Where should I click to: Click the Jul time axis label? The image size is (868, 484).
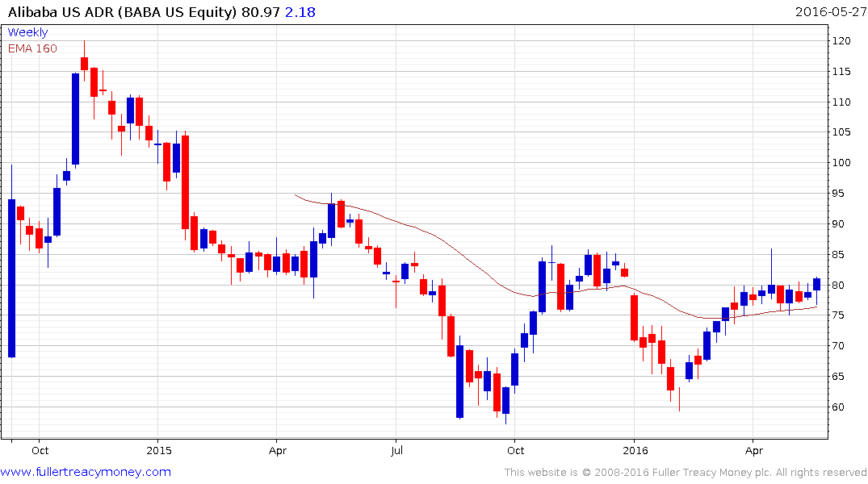396,450
